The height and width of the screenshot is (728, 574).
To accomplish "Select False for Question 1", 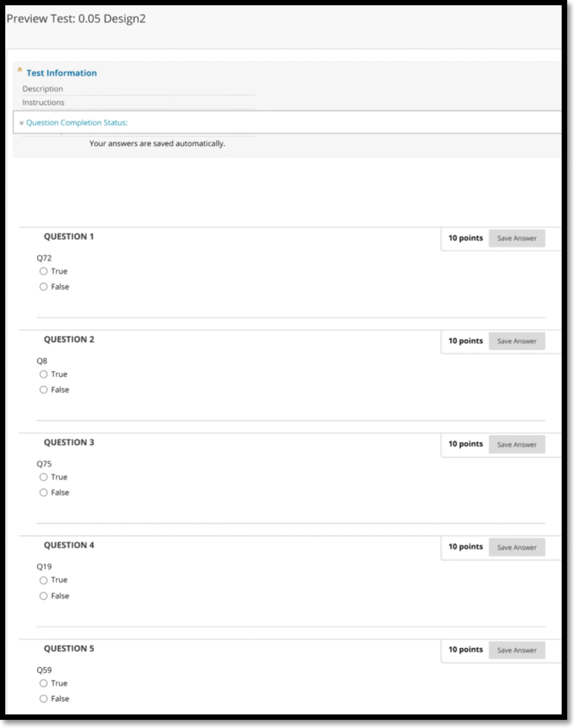I will [44, 287].
